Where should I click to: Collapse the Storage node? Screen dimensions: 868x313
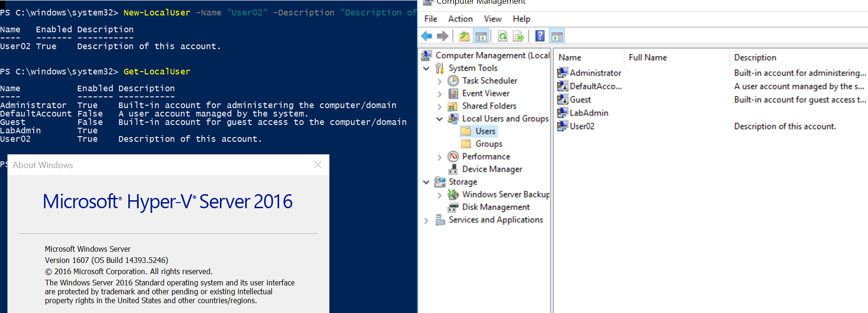426,182
